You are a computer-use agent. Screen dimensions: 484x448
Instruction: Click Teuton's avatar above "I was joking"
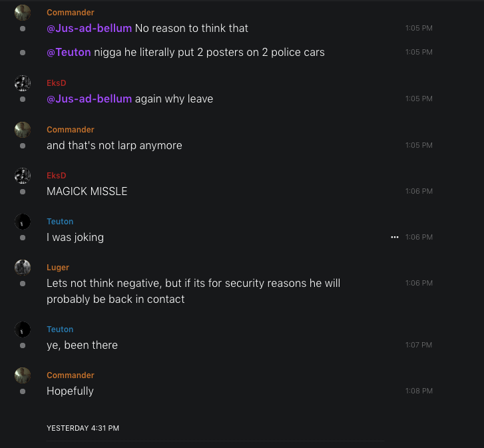pyautogui.click(x=23, y=222)
